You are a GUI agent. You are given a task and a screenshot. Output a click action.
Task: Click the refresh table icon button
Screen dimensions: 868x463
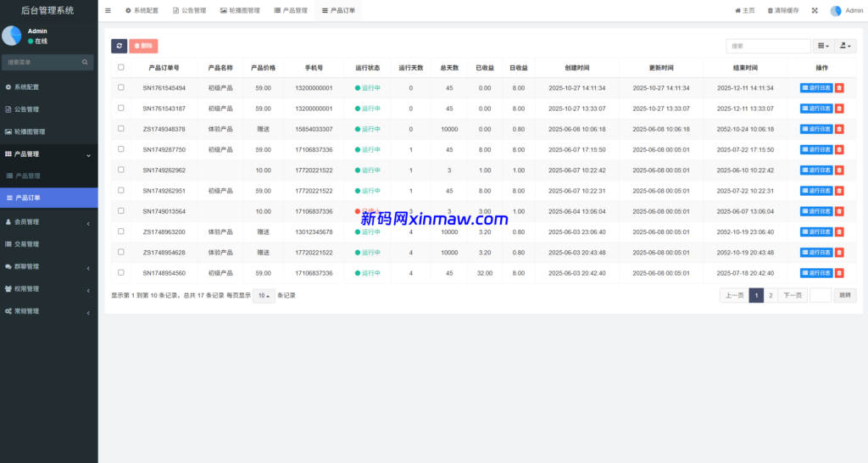(119, 46)
